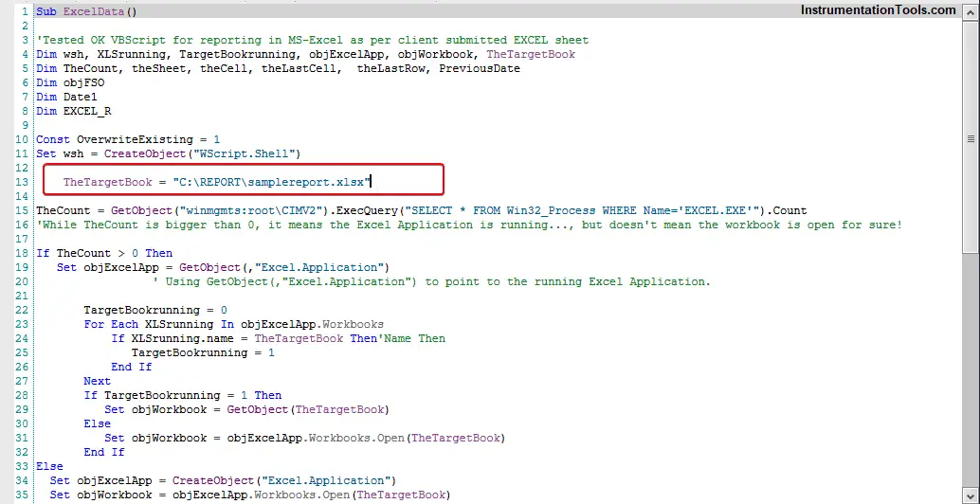Click 'Dim Date1' declaration
The width and height of the screenshot is (980, 504).
(66, 97)
